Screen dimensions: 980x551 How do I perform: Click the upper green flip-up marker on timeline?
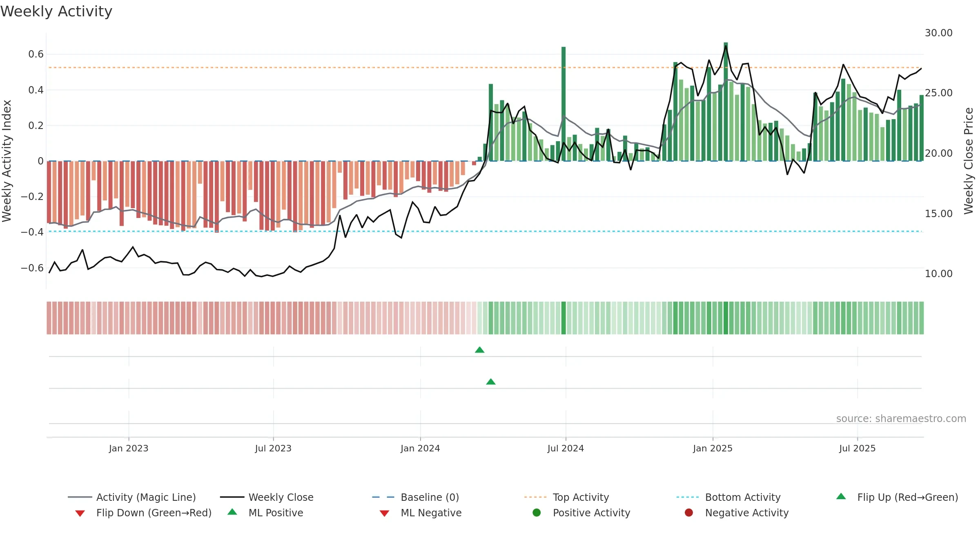pyautogui.click(x=480, y=350)
